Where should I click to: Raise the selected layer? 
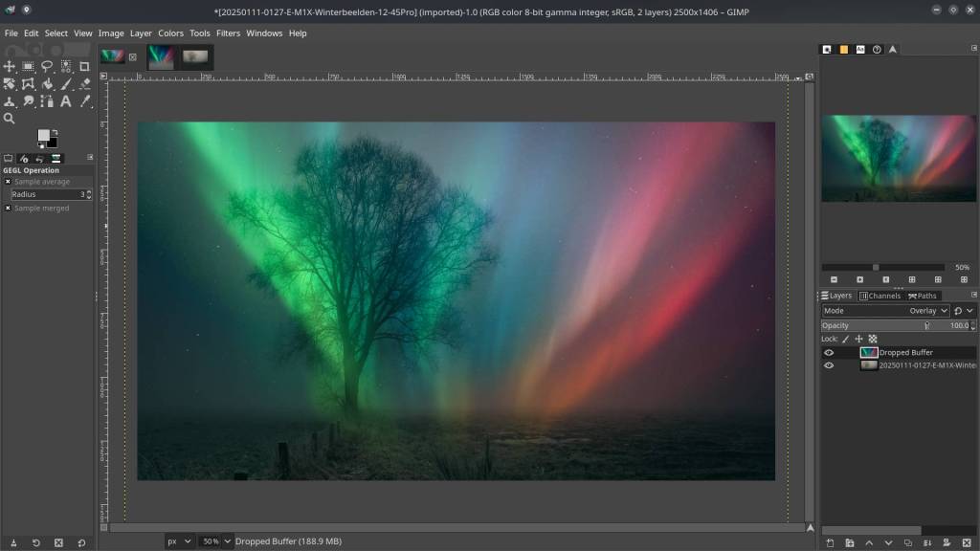click(x=869, y=543)
